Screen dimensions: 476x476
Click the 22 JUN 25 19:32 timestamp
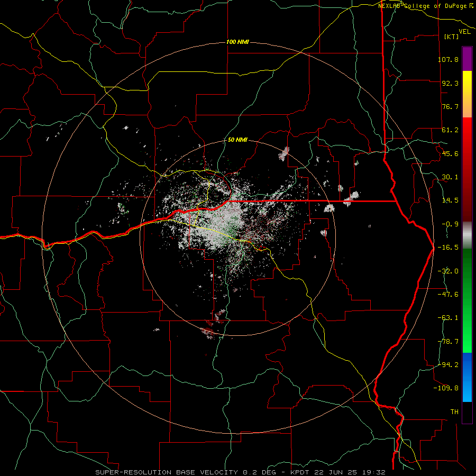pyautogui.click(x=349, y=472)
